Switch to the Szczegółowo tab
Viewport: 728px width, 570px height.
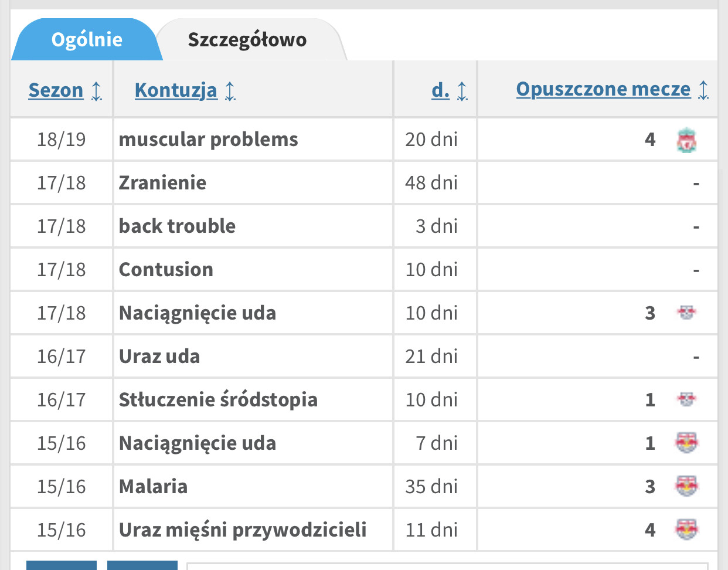click(x=247, y=39)
